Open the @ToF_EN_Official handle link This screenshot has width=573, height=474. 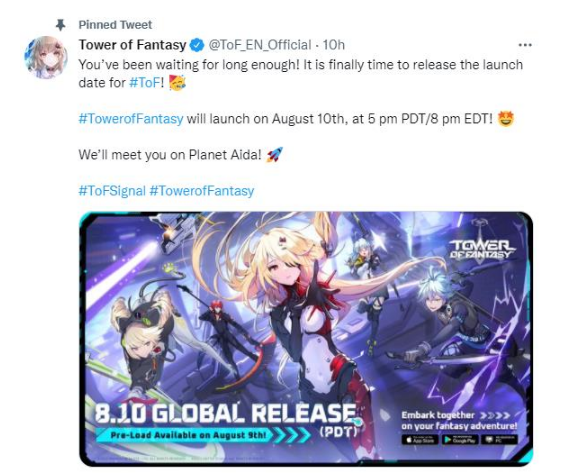tap(259, 45)
